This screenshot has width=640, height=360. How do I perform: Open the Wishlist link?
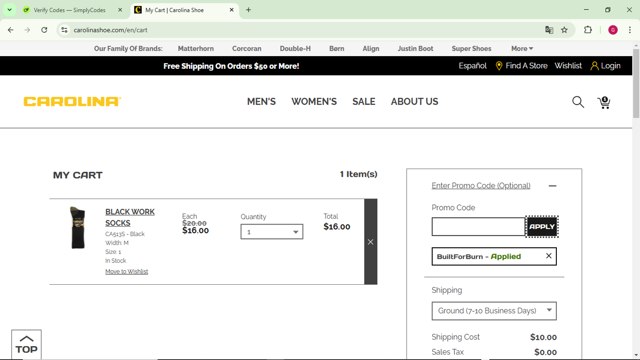tap(568, 66)
